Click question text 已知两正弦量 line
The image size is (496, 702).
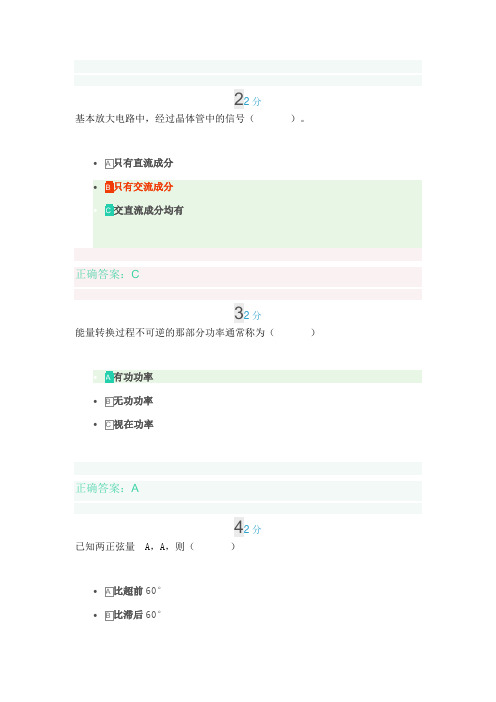[155, 547]
